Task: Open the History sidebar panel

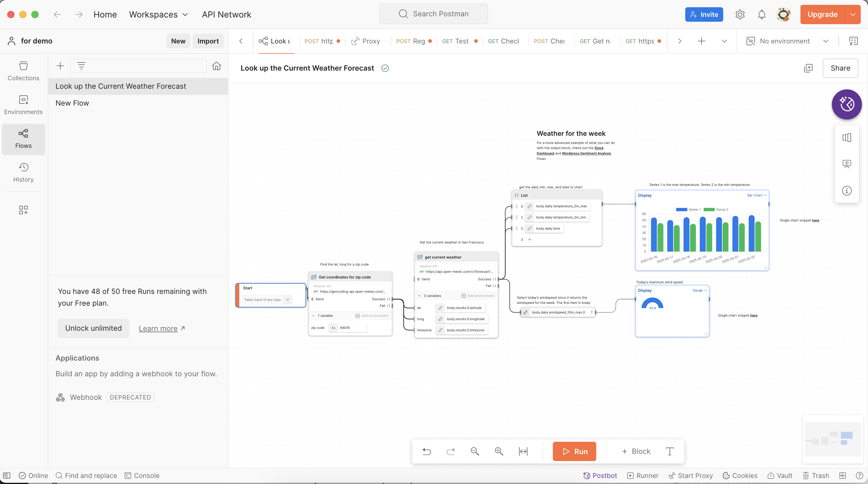Action: click(23, 173)
